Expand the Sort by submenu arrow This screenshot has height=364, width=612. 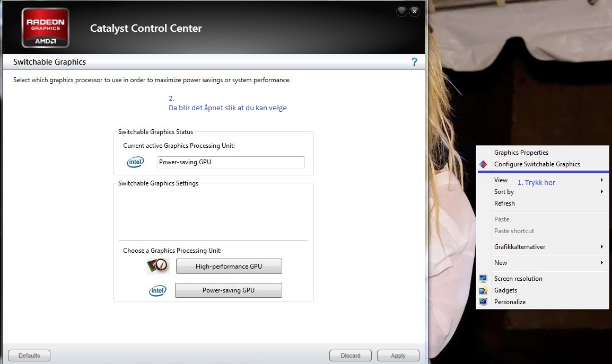(x=602, y=192)
